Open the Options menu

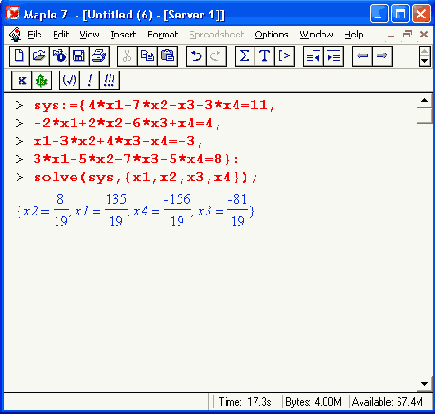[271, 34]
